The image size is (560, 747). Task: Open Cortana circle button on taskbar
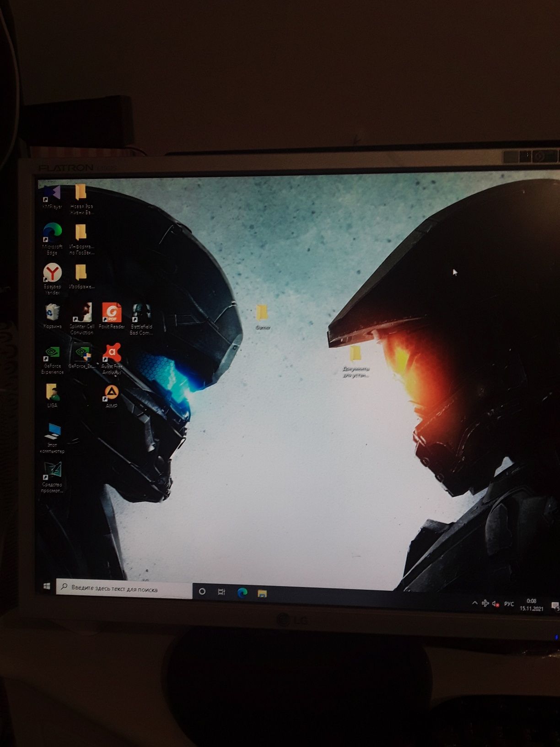[202, 591]
